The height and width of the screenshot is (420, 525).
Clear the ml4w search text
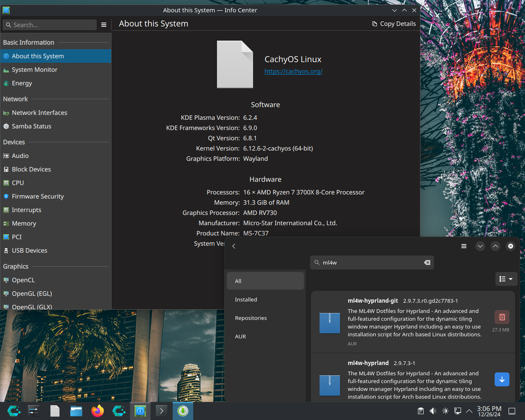click(427, 262)
